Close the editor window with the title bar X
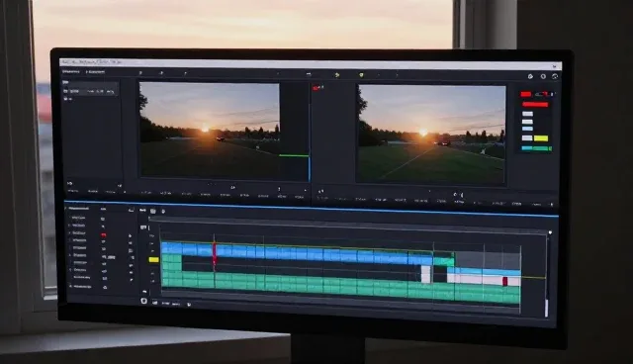The width and height of the screenshot is (633, 364). pos(555,66)
